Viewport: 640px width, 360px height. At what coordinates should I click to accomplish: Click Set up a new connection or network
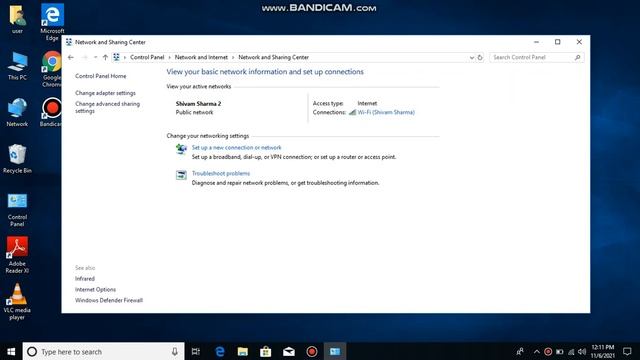pyautogui.click(x=236, y=148)
